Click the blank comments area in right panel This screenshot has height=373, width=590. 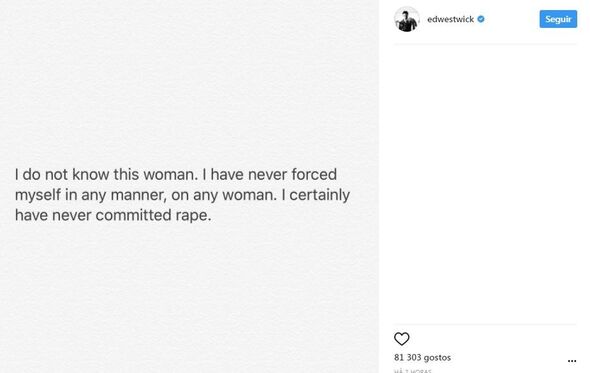pyautogui.click(x=485, y=184)
